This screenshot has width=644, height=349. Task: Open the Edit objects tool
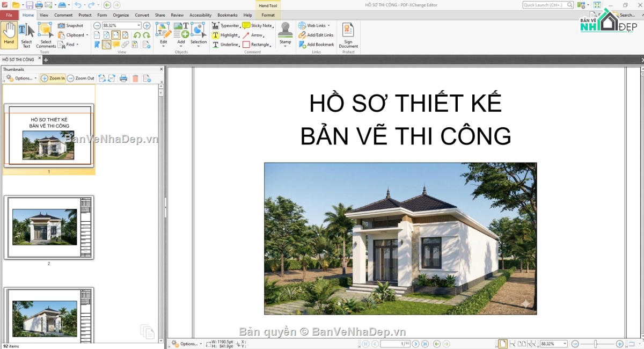(163, 34)
